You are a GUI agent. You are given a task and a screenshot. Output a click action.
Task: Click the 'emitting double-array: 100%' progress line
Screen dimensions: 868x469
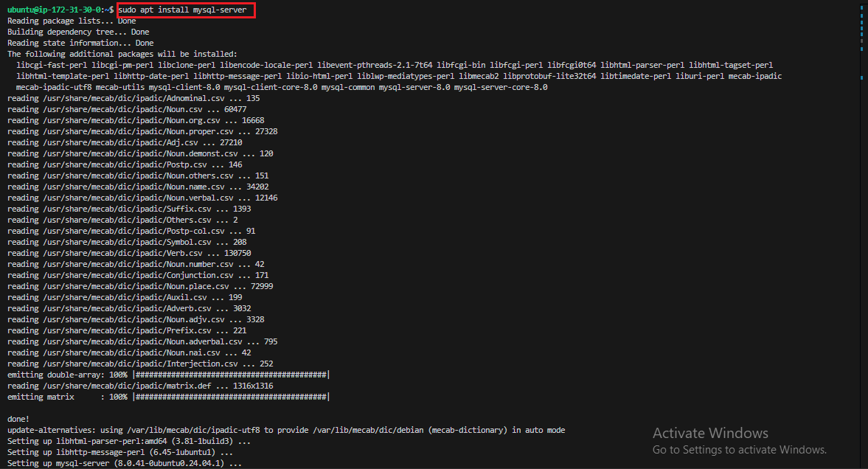[168, 375]
